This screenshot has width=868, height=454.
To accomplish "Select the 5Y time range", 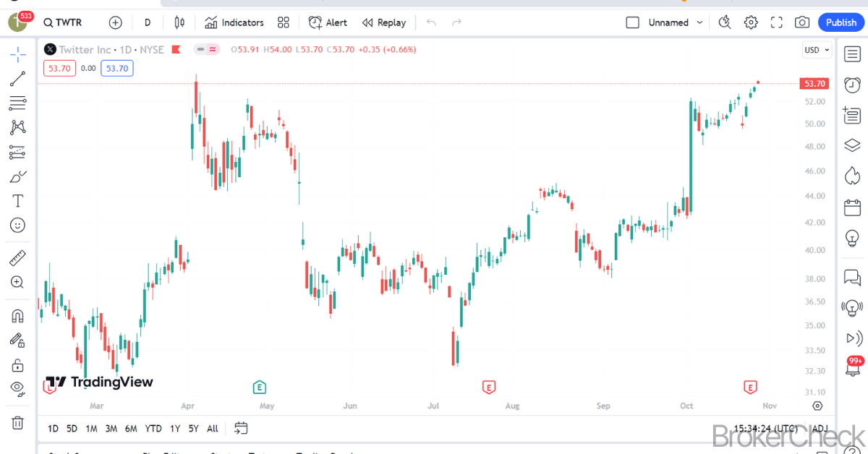I will [x=193, y=429].
